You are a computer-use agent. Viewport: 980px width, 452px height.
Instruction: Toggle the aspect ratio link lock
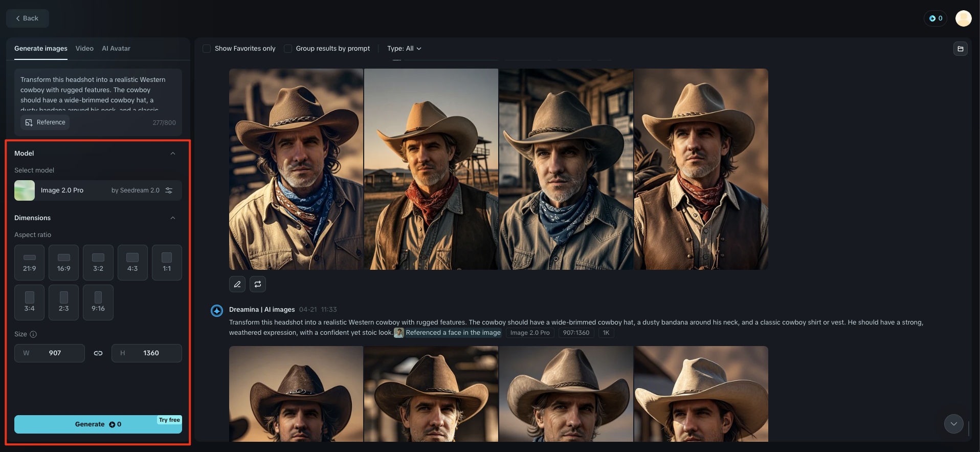(98, 353)
